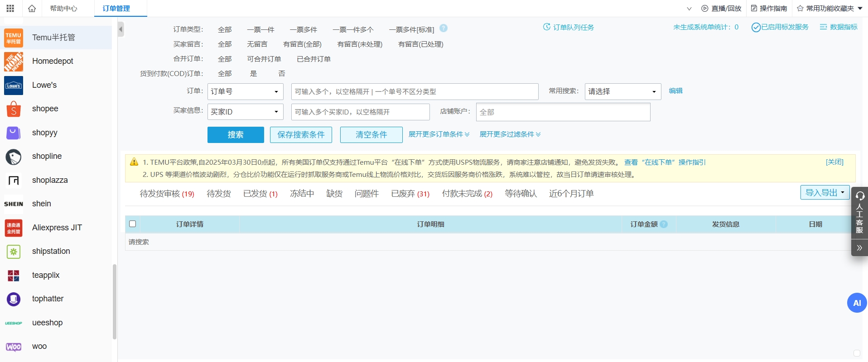Click the blue 搜索 button
The image size is (868, 362).
click(236, 135)
